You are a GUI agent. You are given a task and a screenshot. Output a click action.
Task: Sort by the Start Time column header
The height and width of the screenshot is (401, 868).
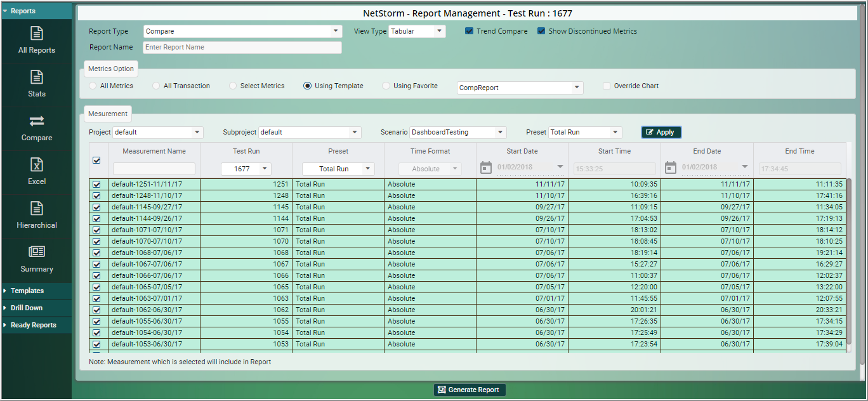pyautogui.click(x=614, y=151)
